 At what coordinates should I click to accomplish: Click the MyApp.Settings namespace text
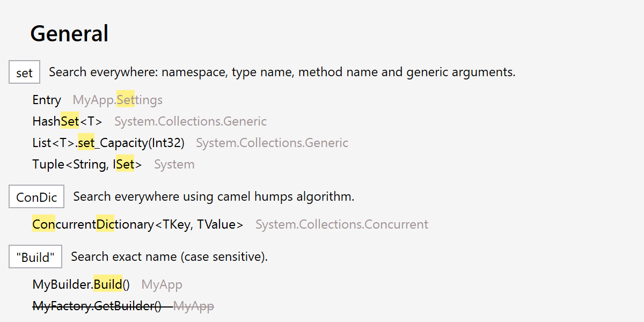(x=118, y=100)
